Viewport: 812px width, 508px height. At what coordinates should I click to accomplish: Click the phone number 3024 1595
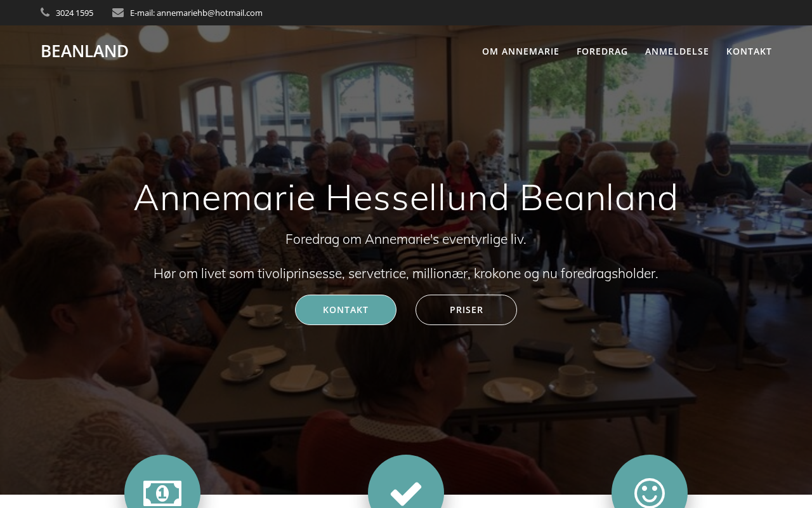click(74, 13)
